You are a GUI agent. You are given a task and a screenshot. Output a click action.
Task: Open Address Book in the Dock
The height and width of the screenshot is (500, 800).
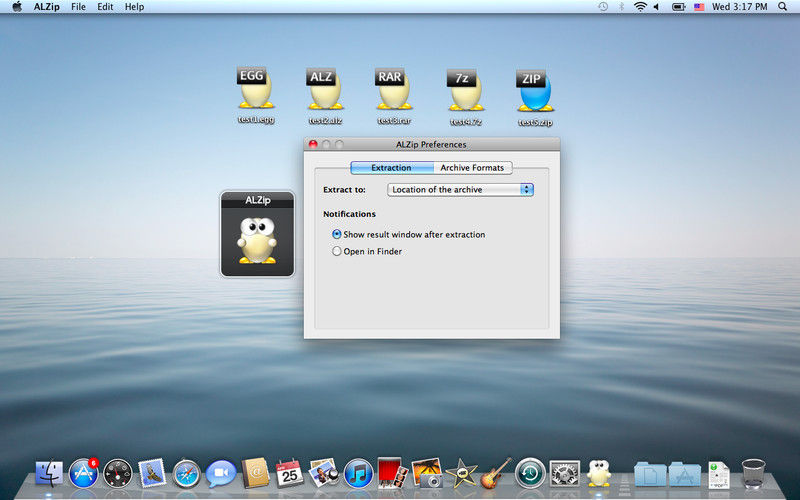255,472
